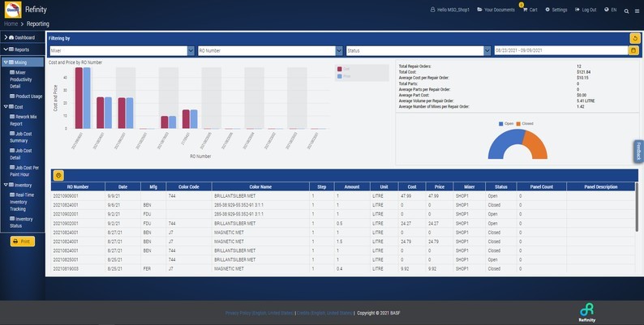The height and width of the screenshot is (325, 644).
Task: Open the hamburger menu icon
Action: click(637, 11)
